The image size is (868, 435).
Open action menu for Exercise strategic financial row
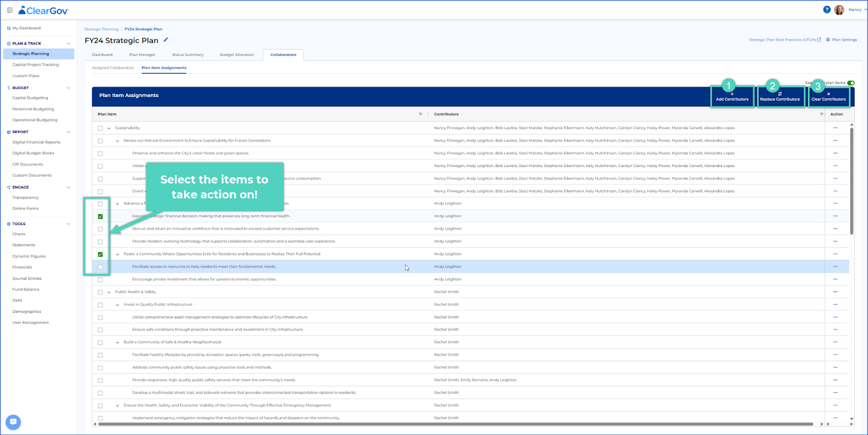835,216
